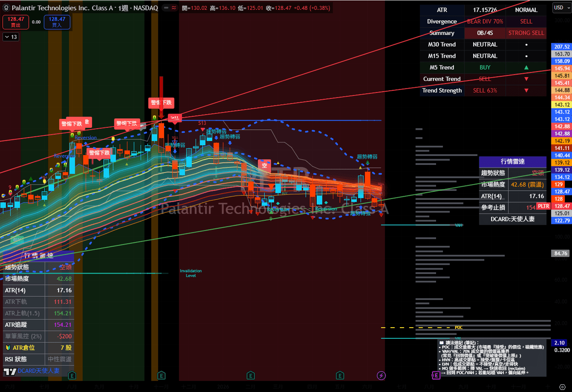Click the 0.00 spread value
This screenshot has width=572, height=392.
(x=36, y=22)
